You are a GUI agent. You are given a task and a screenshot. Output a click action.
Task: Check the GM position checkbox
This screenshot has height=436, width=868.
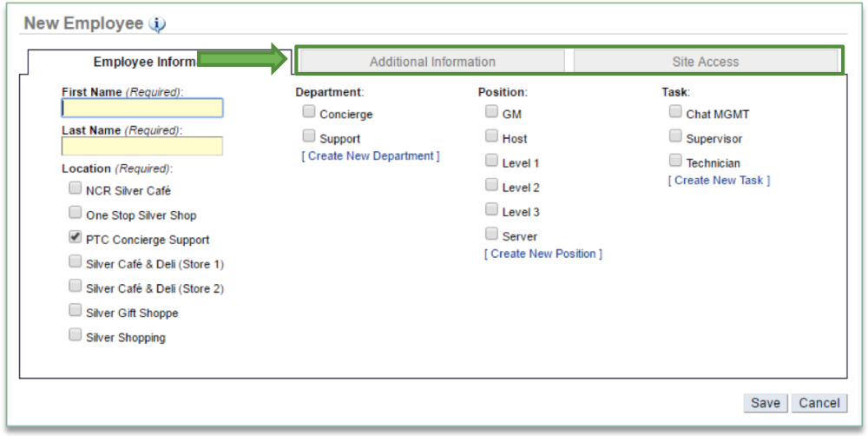pyautogui.click(x=492, y=112)
